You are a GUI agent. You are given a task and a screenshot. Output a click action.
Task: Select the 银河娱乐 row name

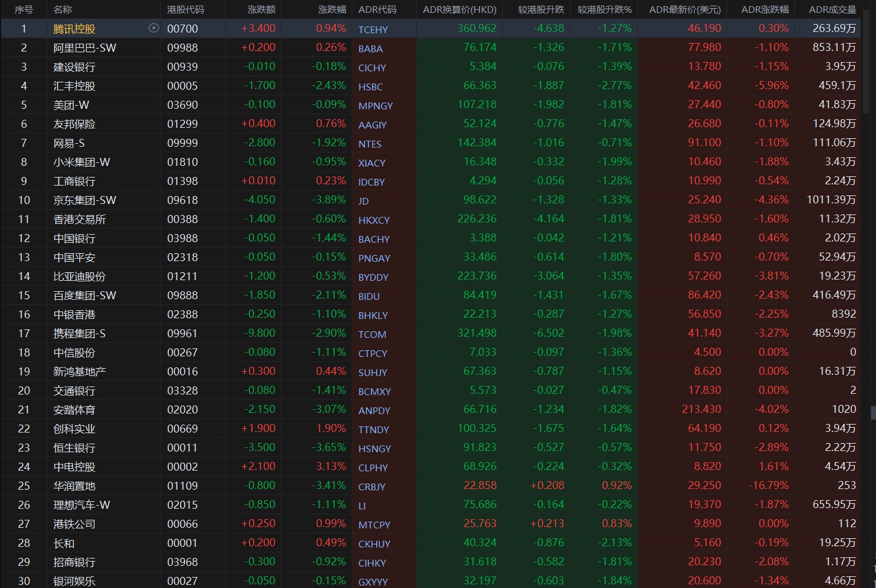pyautogui.click(x=74, y=581)
